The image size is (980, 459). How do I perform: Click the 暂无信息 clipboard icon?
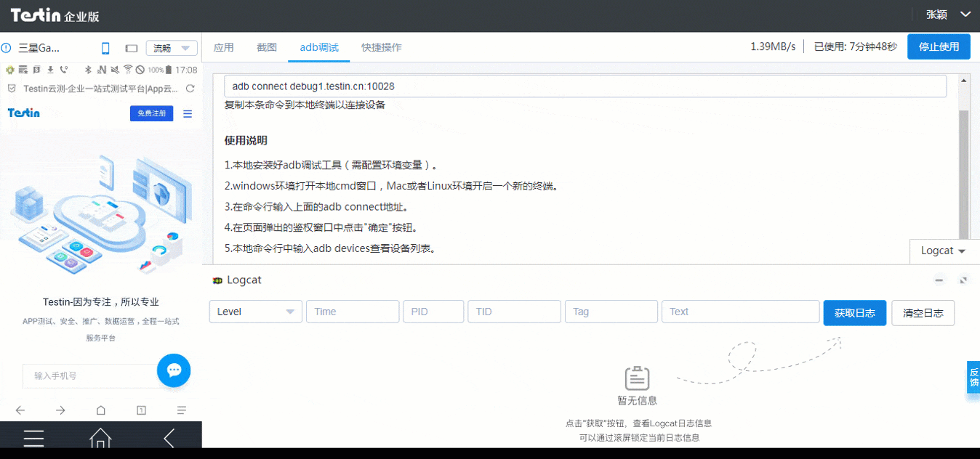pyautogui.click(x=637, y=378)
